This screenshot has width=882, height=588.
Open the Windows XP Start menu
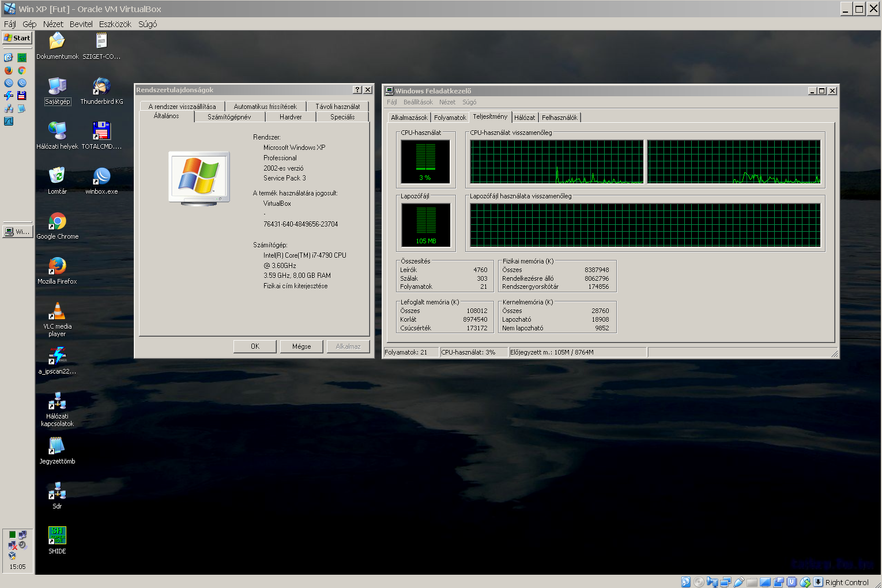click(17, 38)
